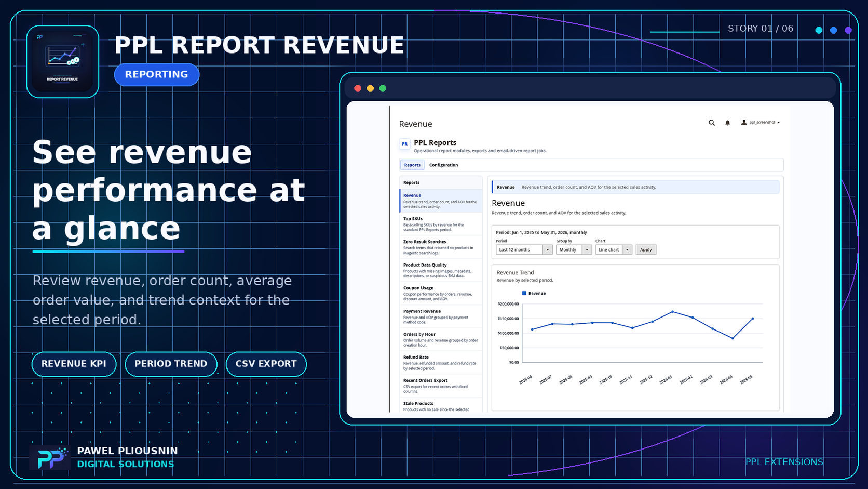Click the $0.00 axis label
Image resolution: width=868 pixels, height=489 pixels.
[514, 362]
